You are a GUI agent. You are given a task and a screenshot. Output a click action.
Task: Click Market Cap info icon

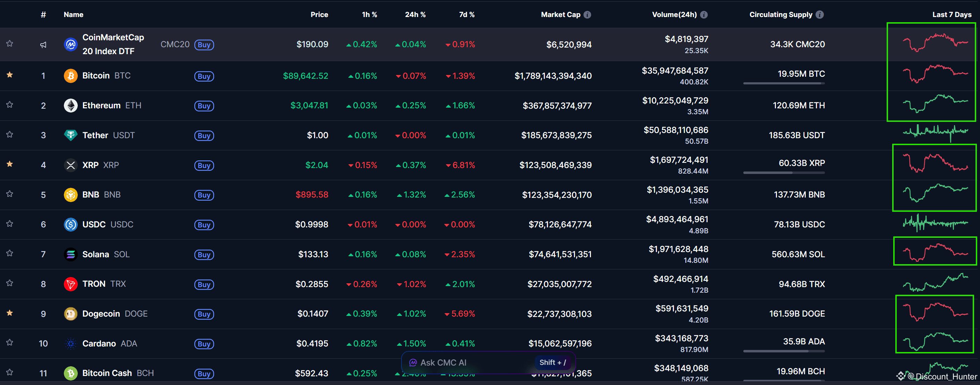point(588,15)
